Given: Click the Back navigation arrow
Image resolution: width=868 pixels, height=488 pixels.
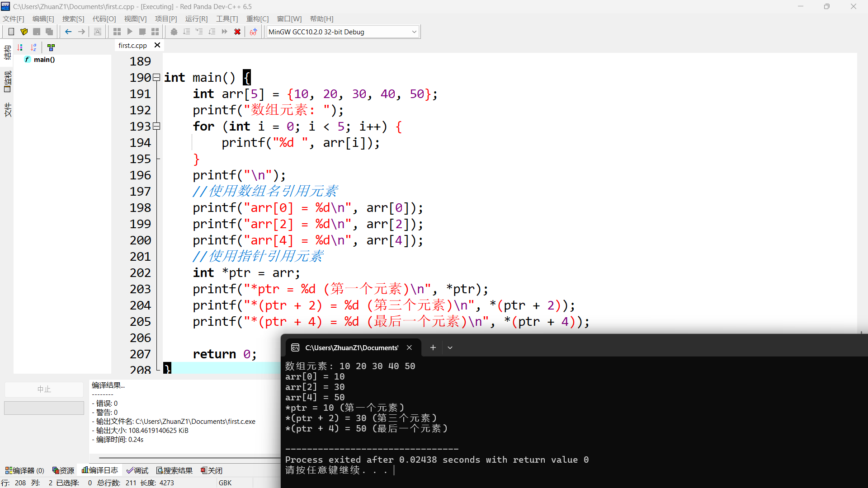Looking at the screenshot, I should (68, 32).
